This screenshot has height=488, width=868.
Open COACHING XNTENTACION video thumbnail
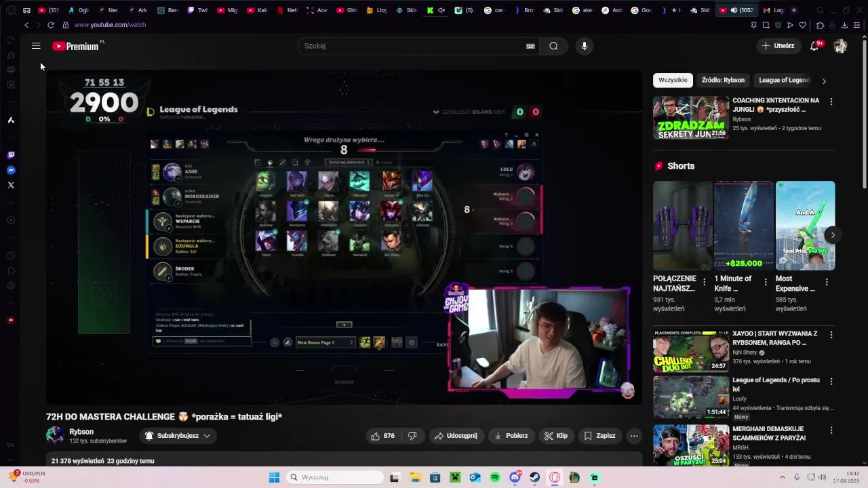(x=690, y=118)
